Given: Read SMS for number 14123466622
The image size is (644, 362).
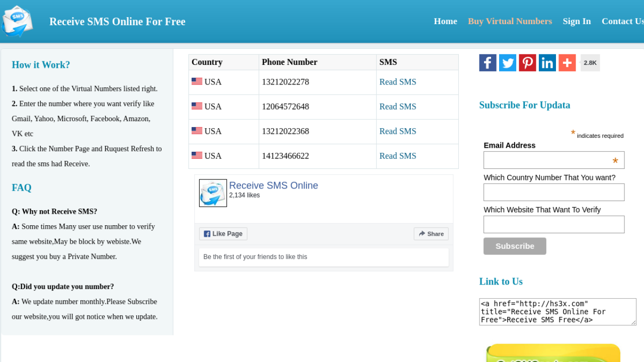Looking at the screenshot, I should 397,156.
